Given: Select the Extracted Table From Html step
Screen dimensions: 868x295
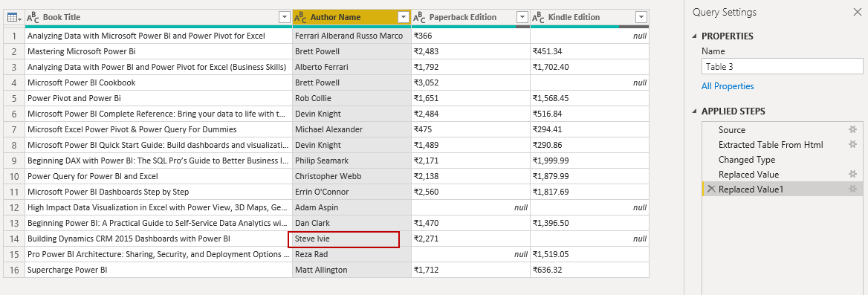Looking at the screenshot, I should 783,144.
